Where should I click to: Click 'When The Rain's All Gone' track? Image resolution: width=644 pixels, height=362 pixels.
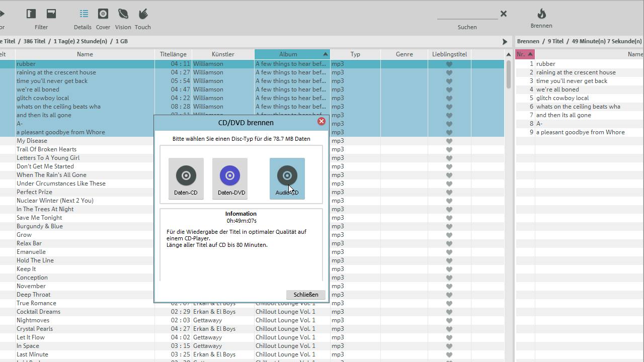coord(51,175)
